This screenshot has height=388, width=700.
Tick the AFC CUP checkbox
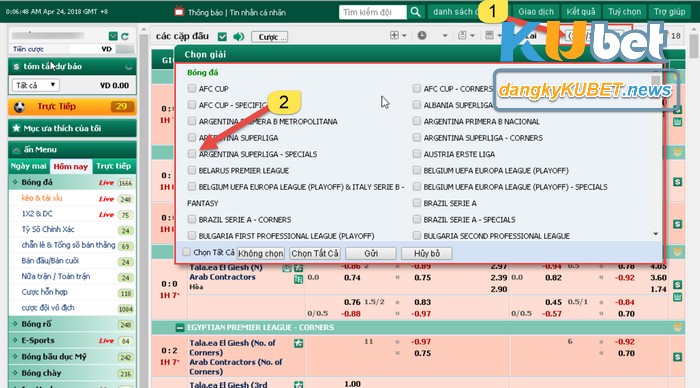(192, 88)
